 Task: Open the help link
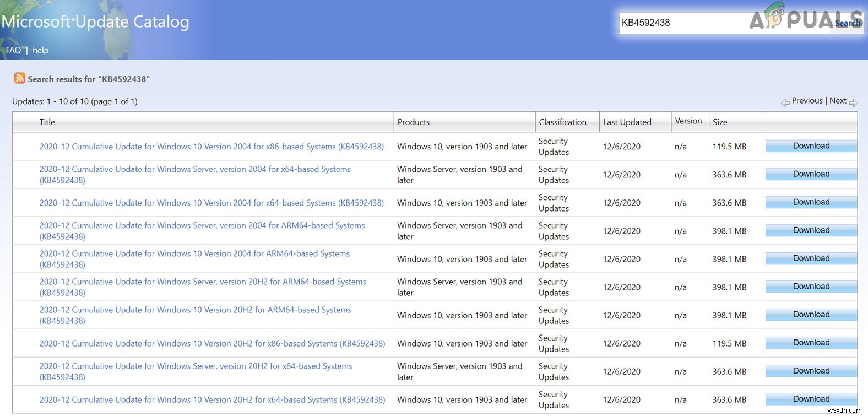point(41,50)
